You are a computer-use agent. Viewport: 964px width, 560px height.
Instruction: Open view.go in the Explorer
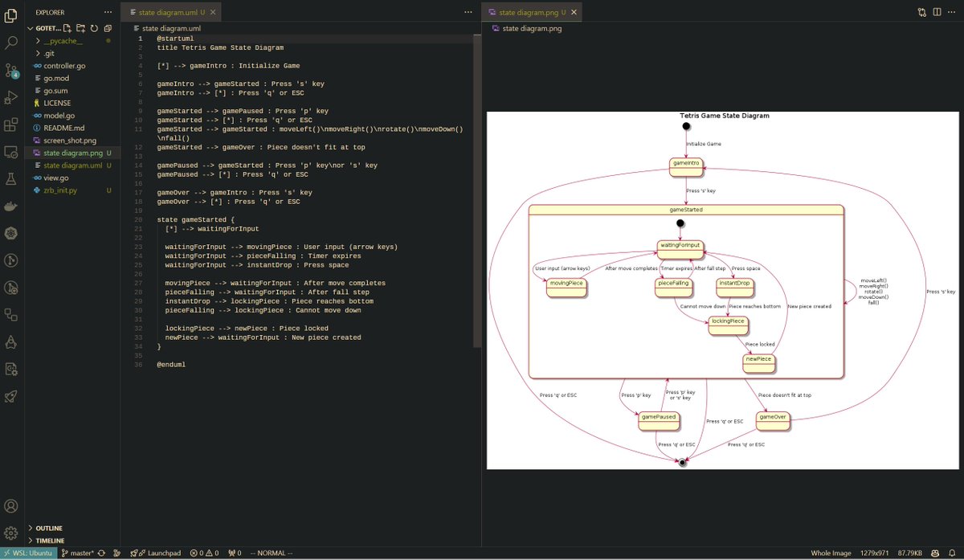71,178
